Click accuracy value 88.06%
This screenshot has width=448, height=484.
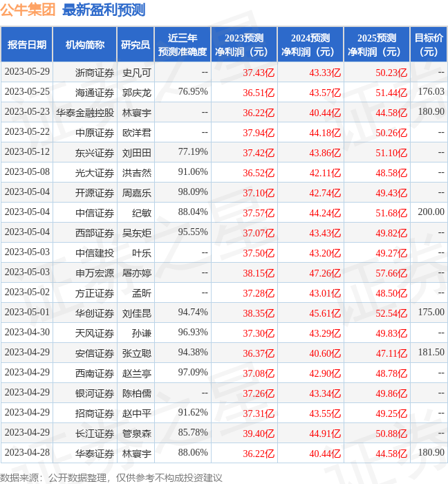[193, 453]
